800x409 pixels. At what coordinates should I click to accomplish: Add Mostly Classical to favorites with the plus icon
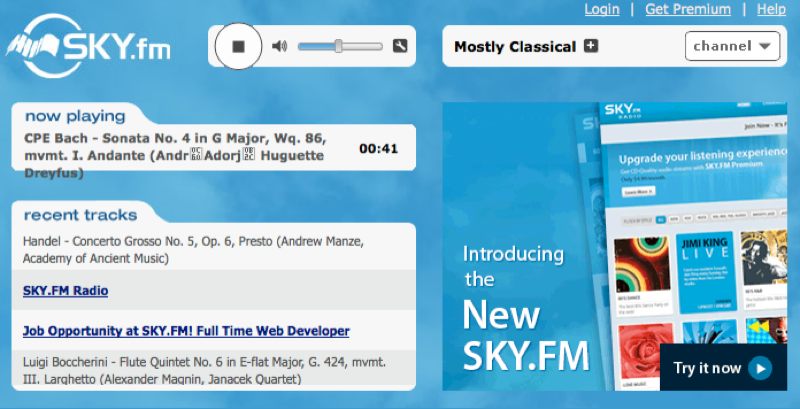tap(591, 46)
